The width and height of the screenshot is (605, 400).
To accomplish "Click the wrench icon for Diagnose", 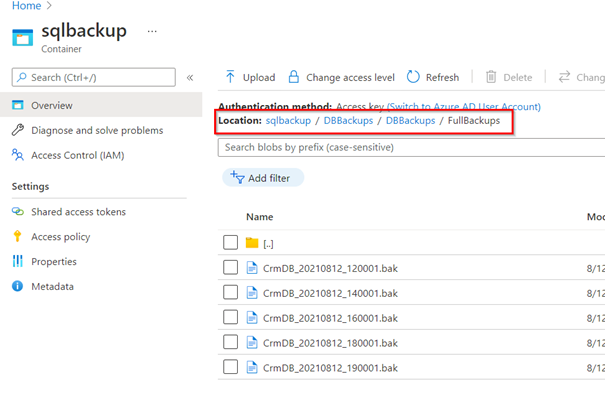I will [18, 130].
